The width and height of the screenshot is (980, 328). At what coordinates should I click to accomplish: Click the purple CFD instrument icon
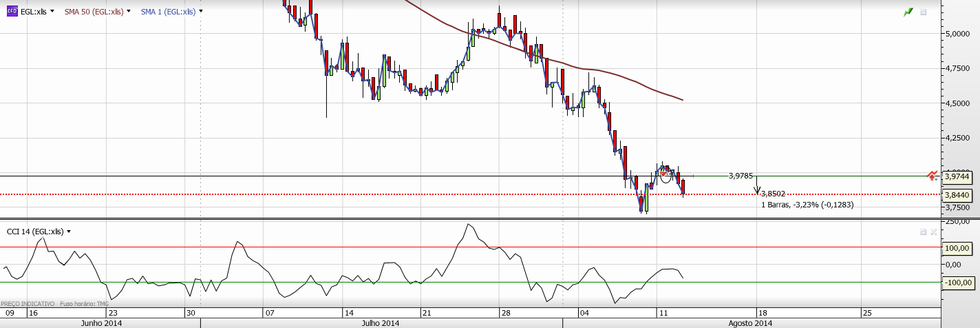coord(12,11)
